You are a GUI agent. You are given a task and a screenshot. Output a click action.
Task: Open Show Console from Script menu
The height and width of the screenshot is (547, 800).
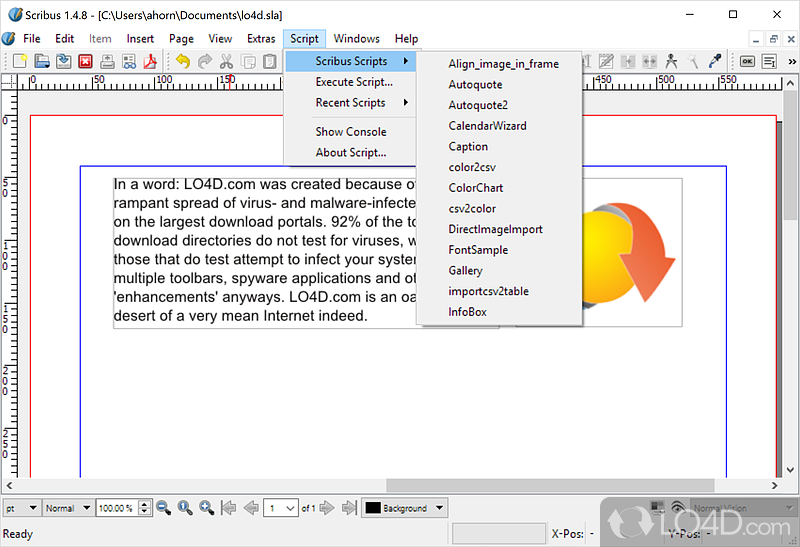tap(350, 132)
